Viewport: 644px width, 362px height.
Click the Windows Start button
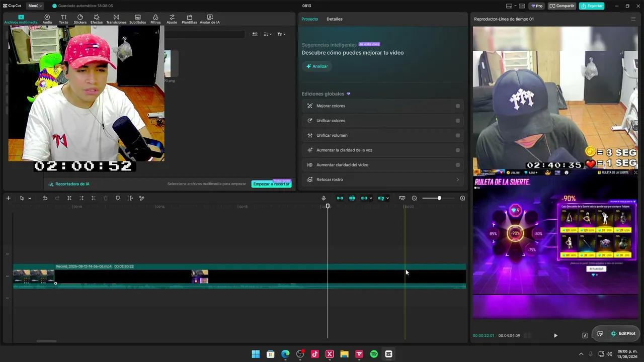(x=256, y=354)
